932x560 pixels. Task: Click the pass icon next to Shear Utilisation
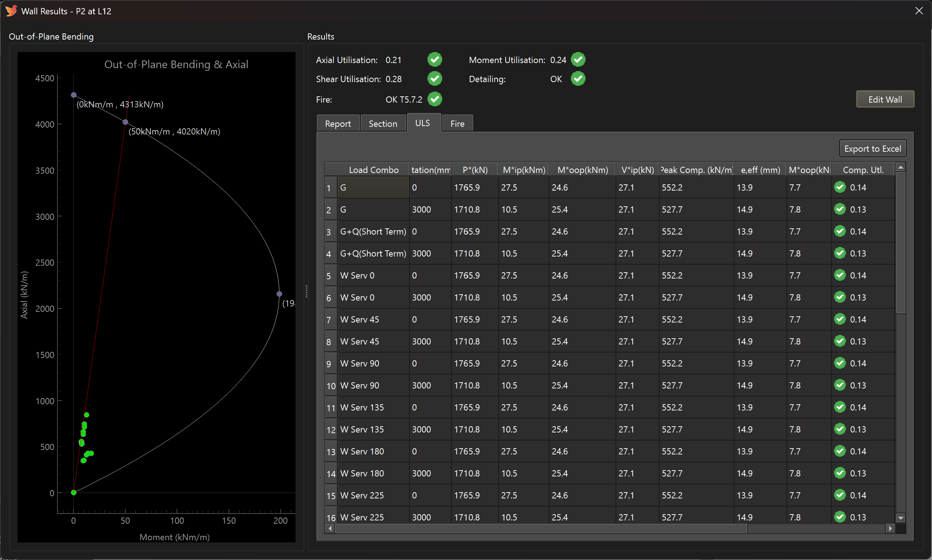[434, 78]
